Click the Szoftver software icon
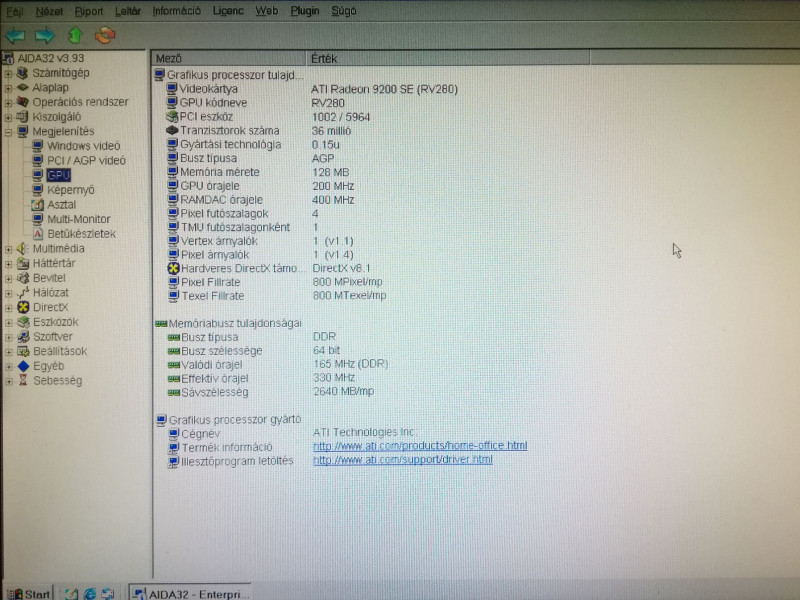800x600 pixels. tap(23, 337)
